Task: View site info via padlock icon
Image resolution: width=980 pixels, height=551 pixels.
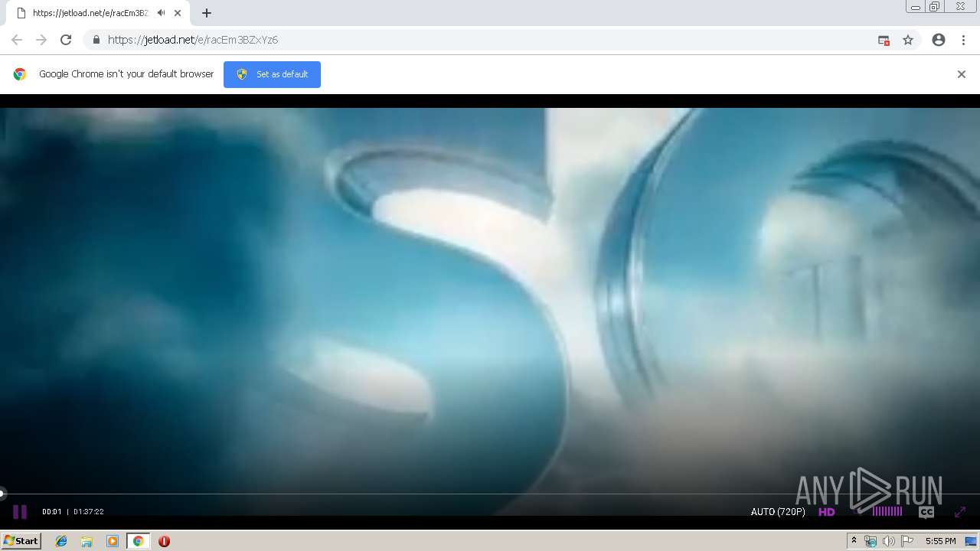Action: click(x=96, y=40)
